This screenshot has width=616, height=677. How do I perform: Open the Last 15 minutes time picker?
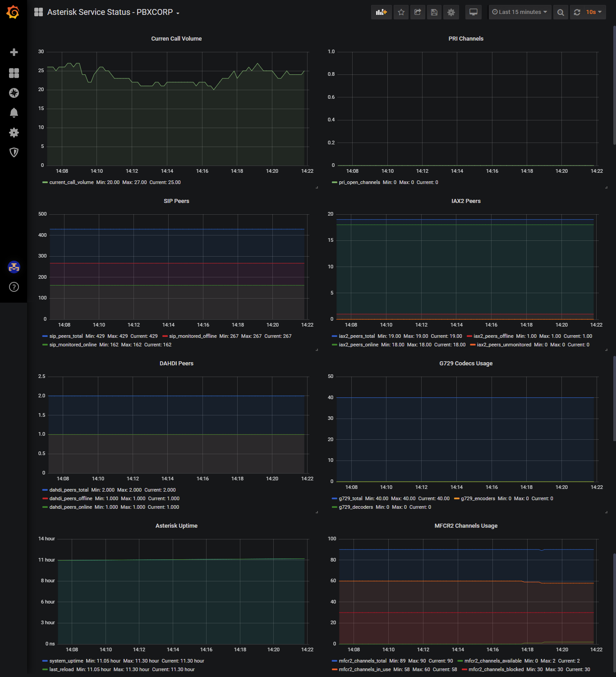click(519, 12)
